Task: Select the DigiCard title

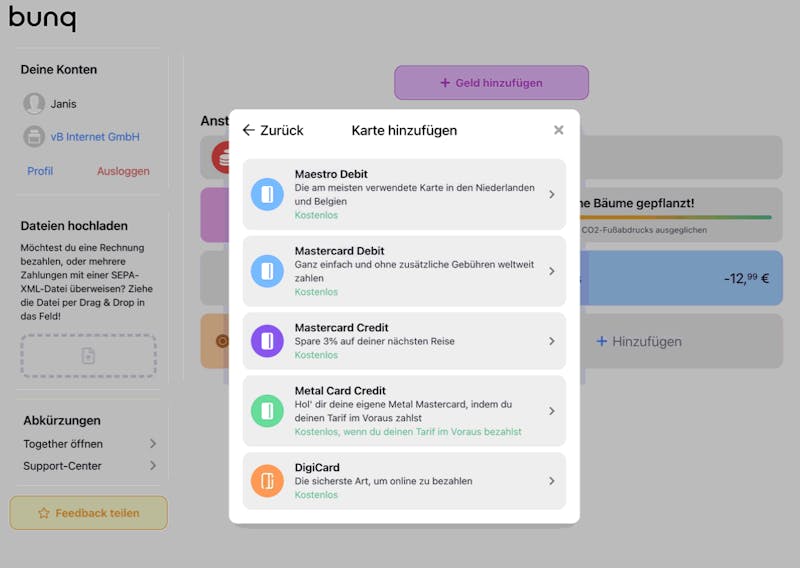Action: tap(317, 467)
